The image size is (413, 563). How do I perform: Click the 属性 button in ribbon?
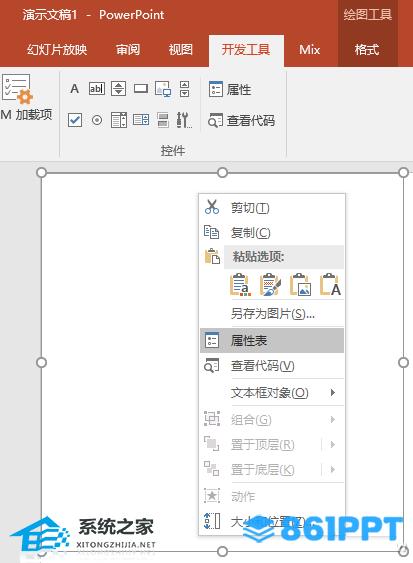tap(230, 89)
